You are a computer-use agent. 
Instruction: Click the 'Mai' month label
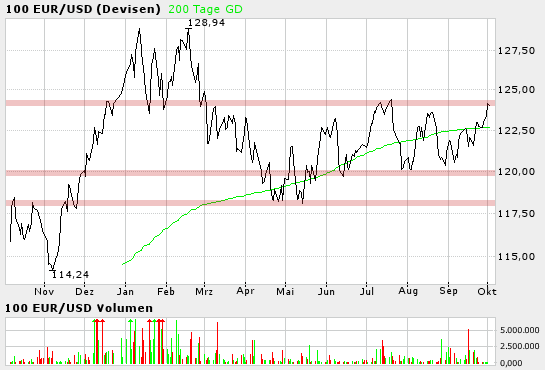coord(285,291)
